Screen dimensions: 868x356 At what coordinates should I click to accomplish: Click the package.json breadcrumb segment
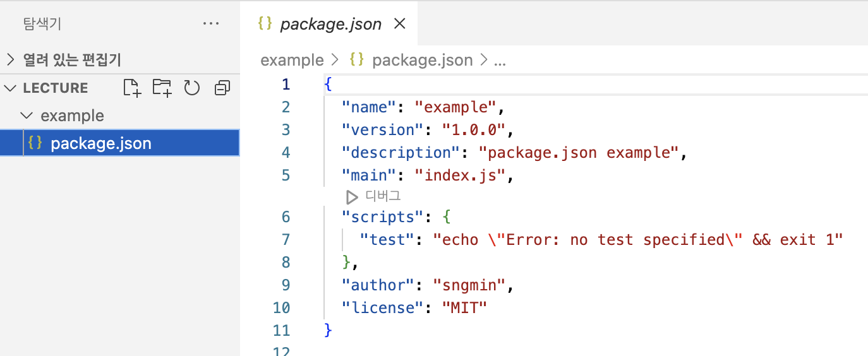click(422, 61)
